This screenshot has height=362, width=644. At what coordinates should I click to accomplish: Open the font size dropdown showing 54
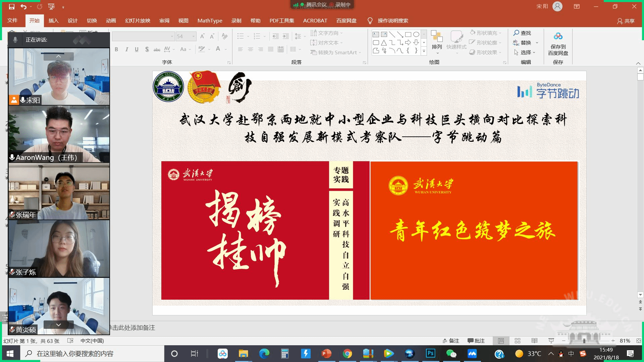193,36
